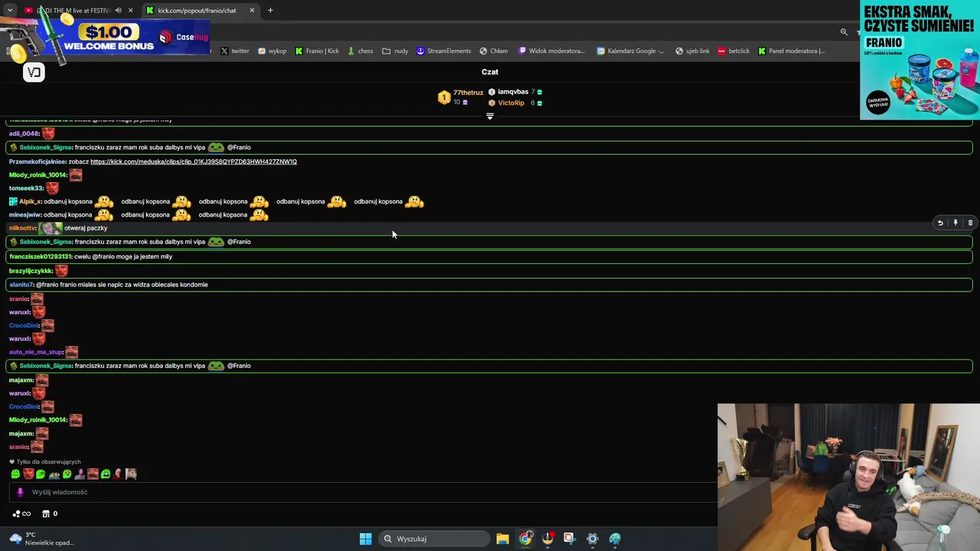Open the channel points infinity icon

point(22,514)
